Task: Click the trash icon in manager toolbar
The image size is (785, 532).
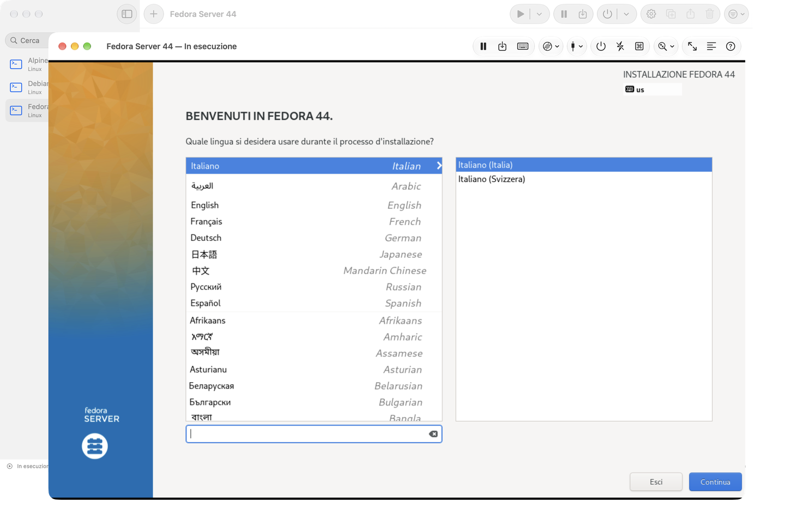Action: (x=710, y=14)
